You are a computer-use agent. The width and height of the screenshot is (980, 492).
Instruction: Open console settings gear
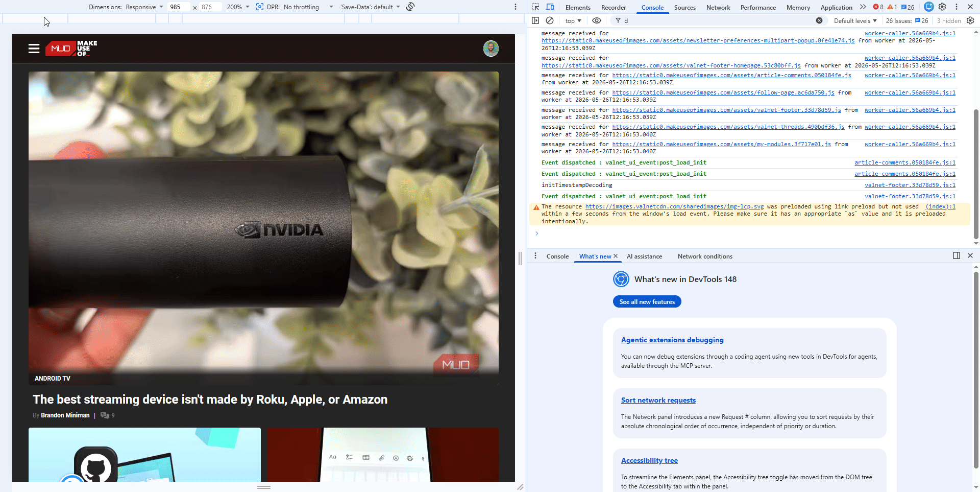coord(970,20)
